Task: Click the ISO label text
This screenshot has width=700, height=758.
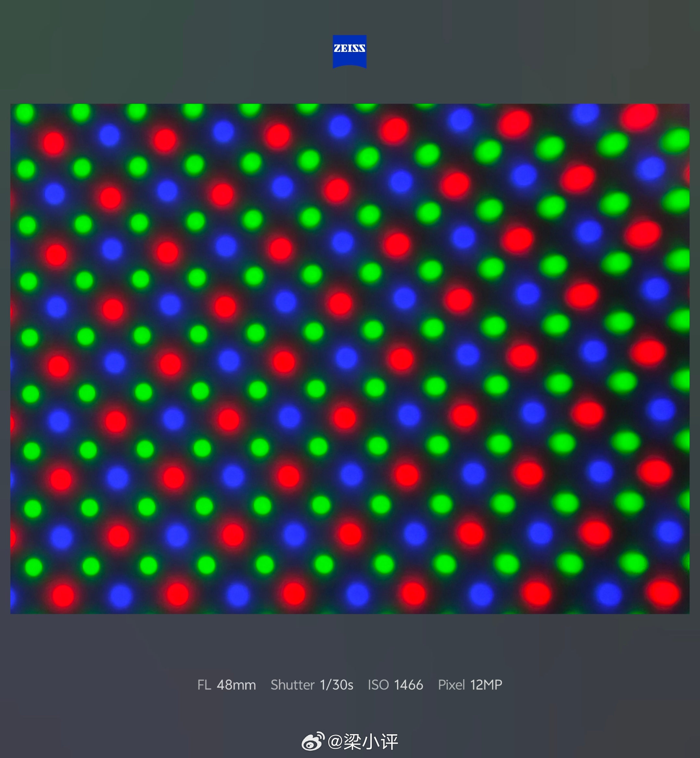Action: [x=379, y=685]
